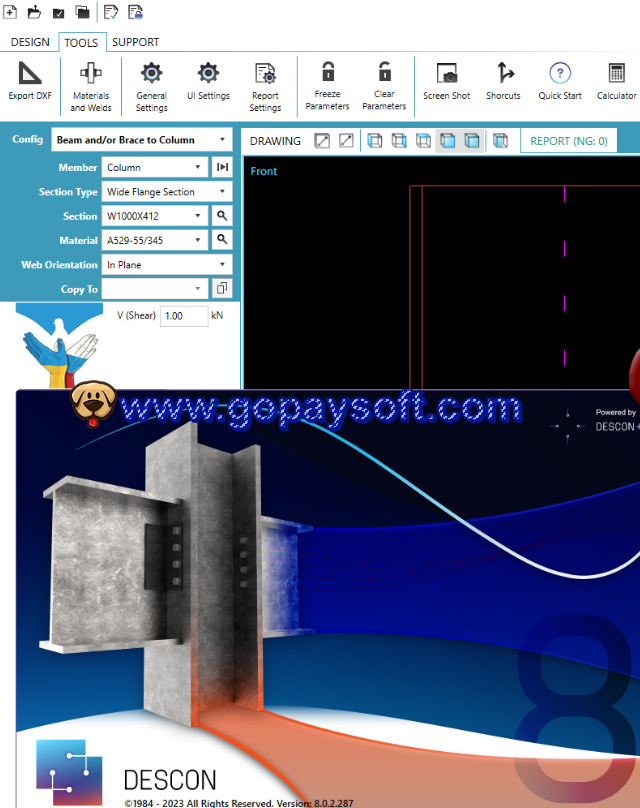Click the next-member arrow button beside Member
This screenshot has height=808, width=640.
point(222,167)
